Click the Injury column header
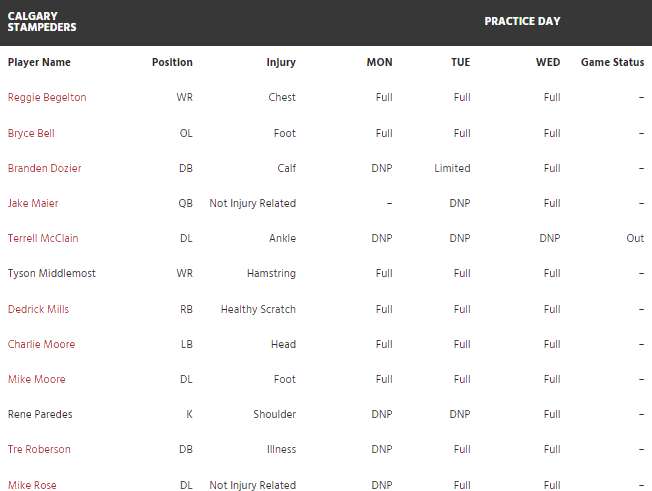Viewport: 652px width, 491px height. click(x=281, y=62)
